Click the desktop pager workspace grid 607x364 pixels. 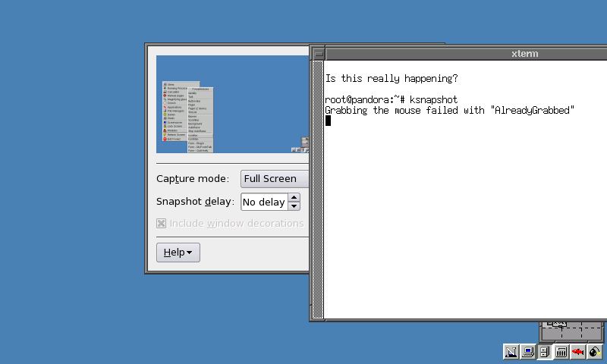click(573, 331)
